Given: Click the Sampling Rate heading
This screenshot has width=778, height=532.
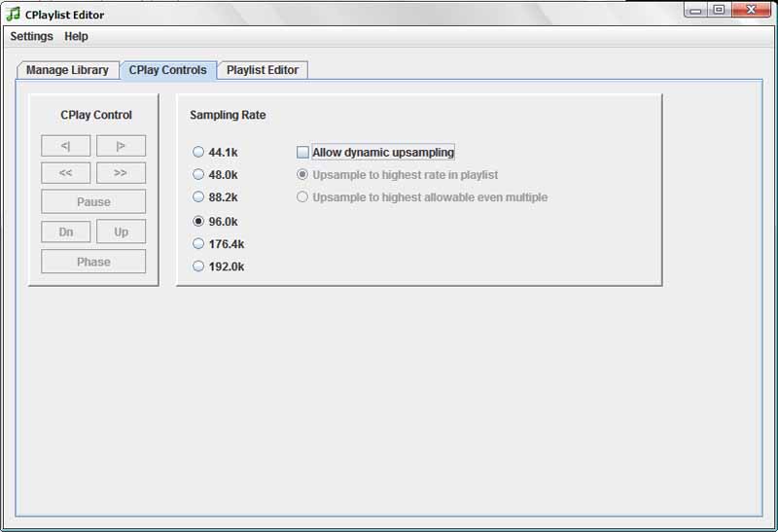Looking at the screenshot, I should (228, 115).
